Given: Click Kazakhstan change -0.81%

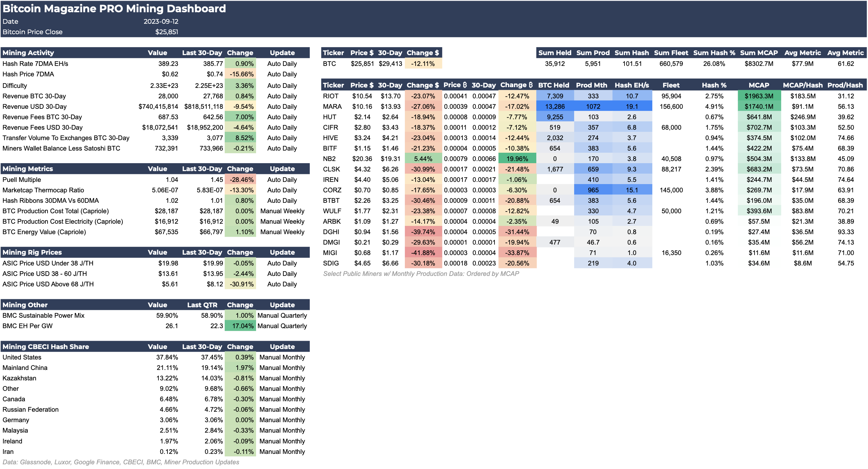Looking at the screenshot, I should click(240, 378).
